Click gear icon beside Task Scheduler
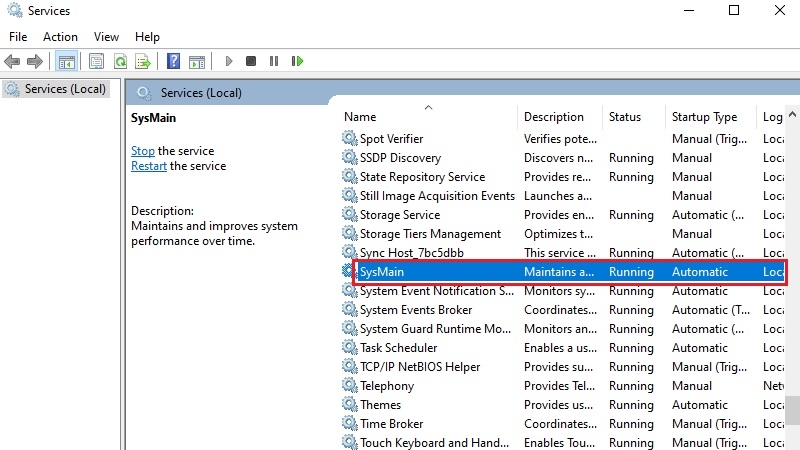Viewport: 800px width, 450px height. coord(349,346)
